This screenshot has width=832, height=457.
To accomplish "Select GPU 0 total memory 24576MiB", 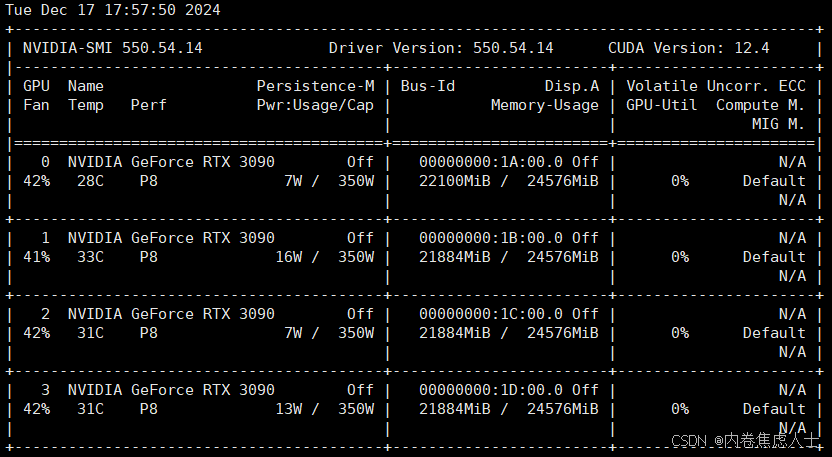I will pyautogui.click(x=563, y=181).
